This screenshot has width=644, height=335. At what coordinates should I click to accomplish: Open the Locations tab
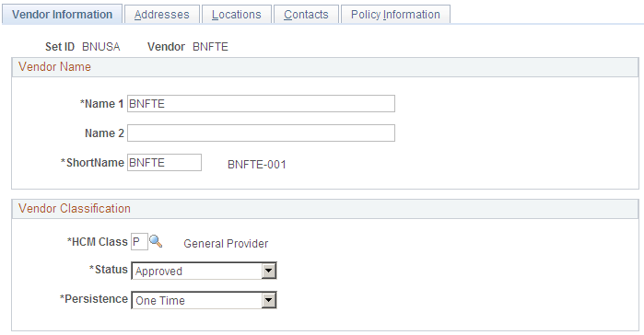[x=237, y=15]
